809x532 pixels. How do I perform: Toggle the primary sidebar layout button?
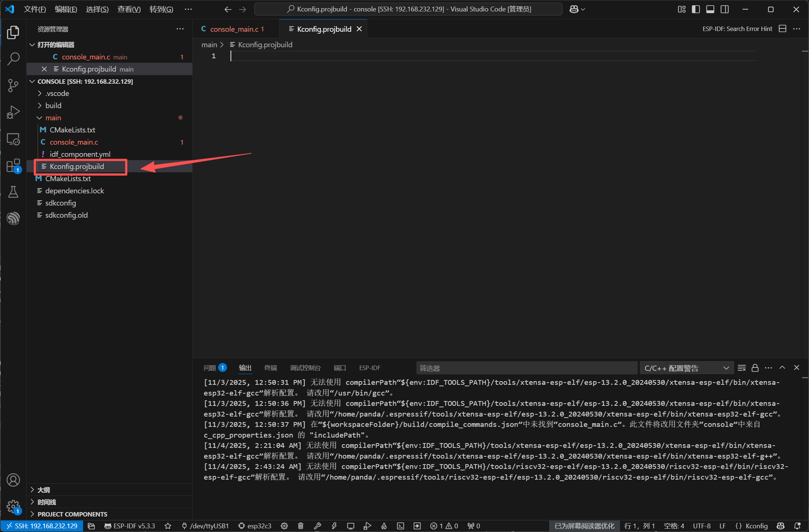696,9
